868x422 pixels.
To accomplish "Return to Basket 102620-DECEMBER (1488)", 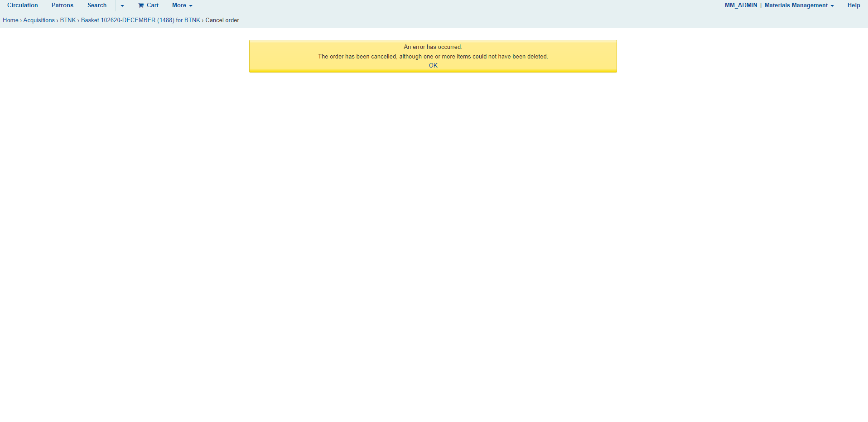I will coord(140,20).
